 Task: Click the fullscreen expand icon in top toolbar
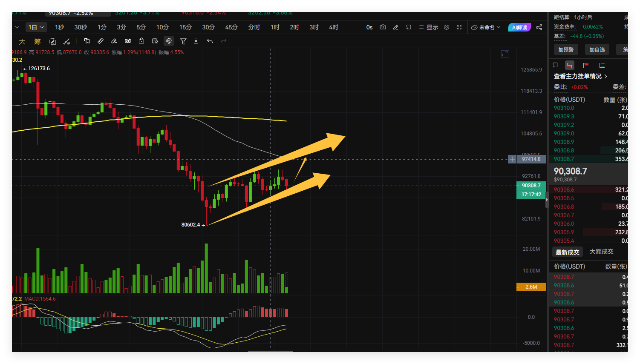pos(459,27)
